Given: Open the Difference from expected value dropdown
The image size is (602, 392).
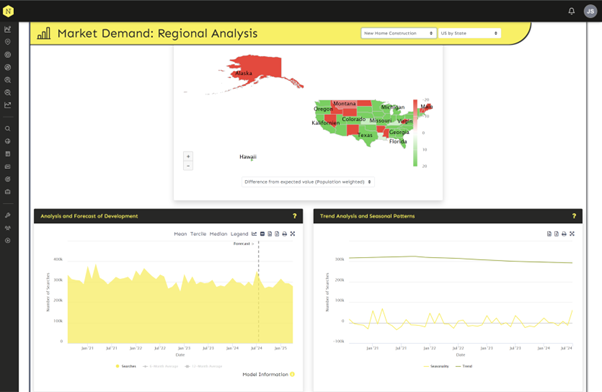Looking at the screenshot, I should (308, 182).
